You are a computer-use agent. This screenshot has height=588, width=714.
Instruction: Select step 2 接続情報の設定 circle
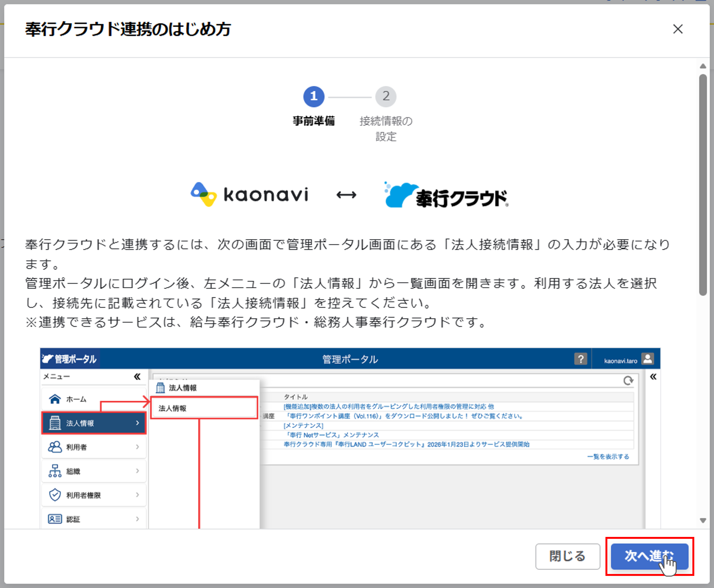pos(386,96)
